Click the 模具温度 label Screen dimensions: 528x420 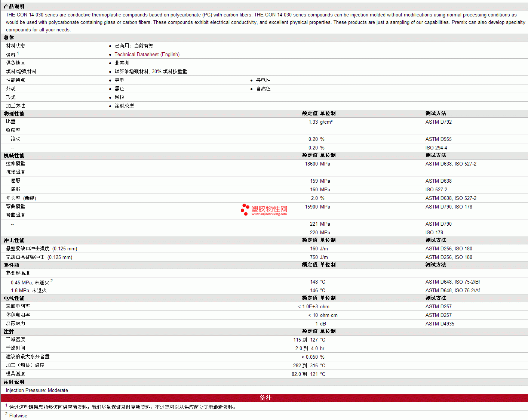click(x=16, y=374)
